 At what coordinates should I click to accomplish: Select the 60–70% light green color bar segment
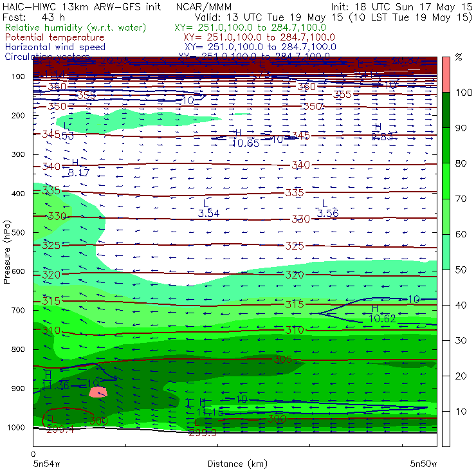[446, 216]
